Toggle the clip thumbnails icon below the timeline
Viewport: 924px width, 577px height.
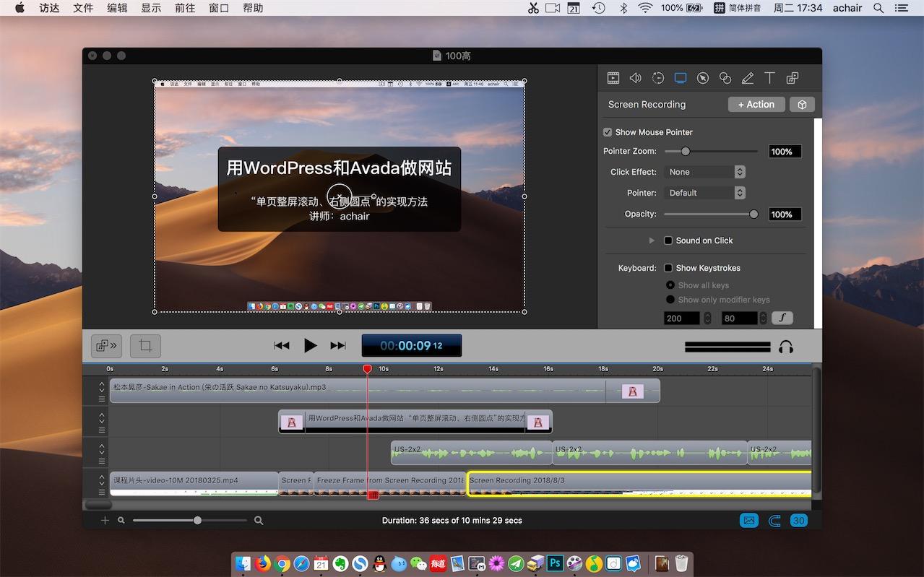749,520
